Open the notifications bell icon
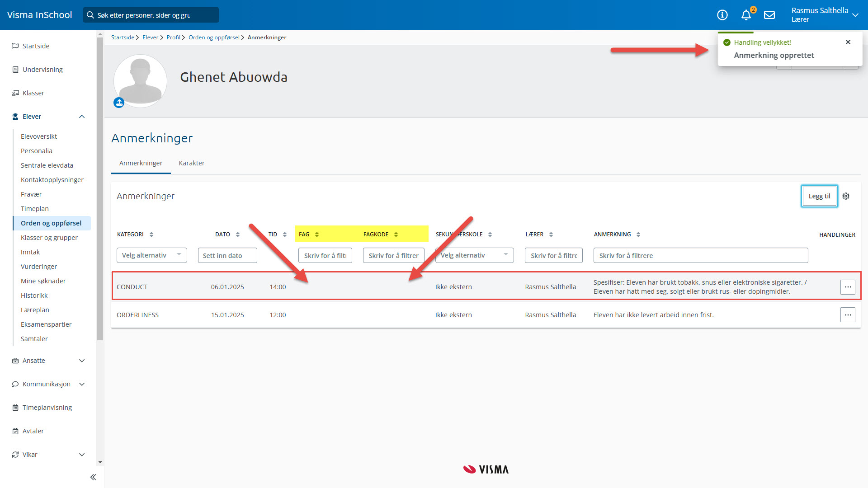The image size is (868, 488). (x=746, y=15)
